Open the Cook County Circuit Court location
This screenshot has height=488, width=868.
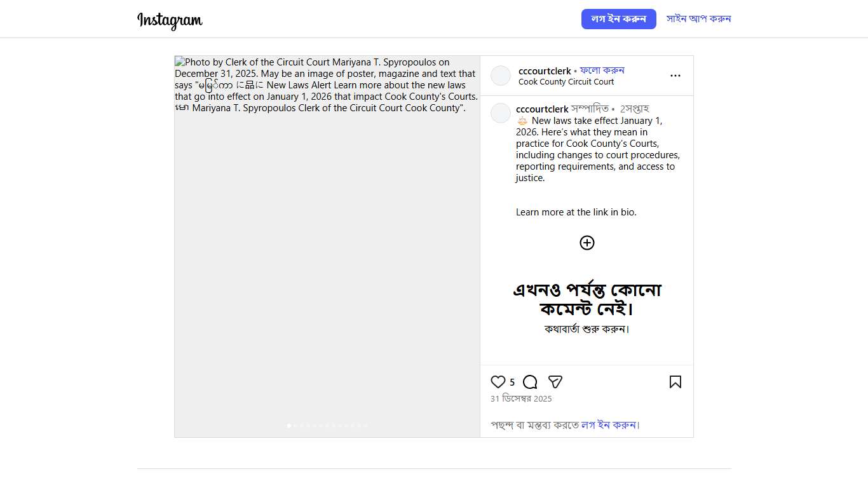point(566,82)
